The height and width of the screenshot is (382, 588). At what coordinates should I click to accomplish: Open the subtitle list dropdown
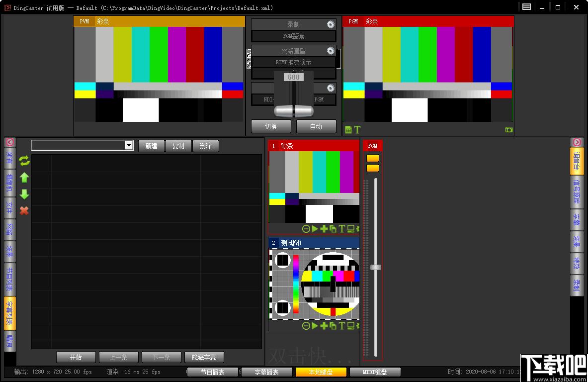pyautogui.click(x=129, y=145)
